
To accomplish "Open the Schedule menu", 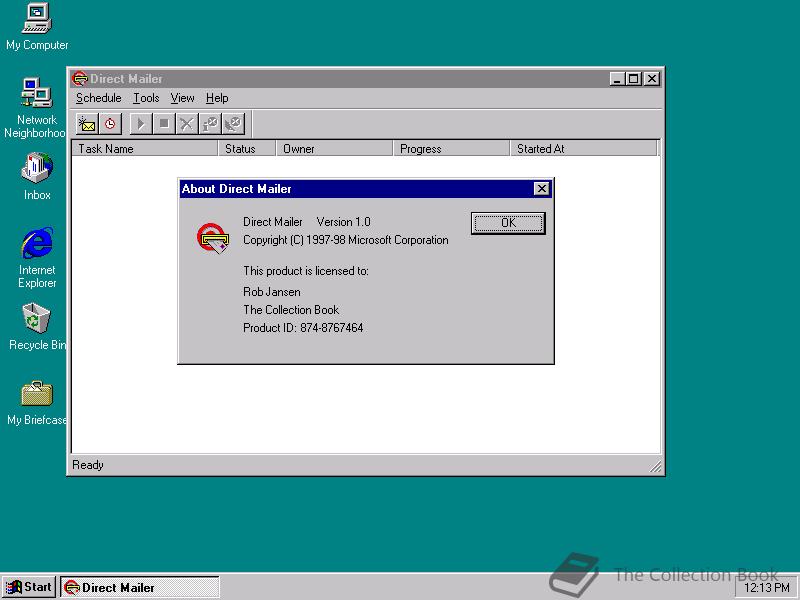I will tap(98, 98).
